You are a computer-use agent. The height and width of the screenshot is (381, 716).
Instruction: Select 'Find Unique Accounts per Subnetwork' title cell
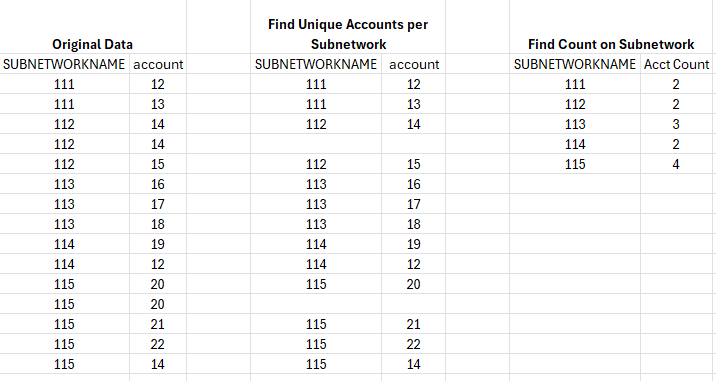348,34
